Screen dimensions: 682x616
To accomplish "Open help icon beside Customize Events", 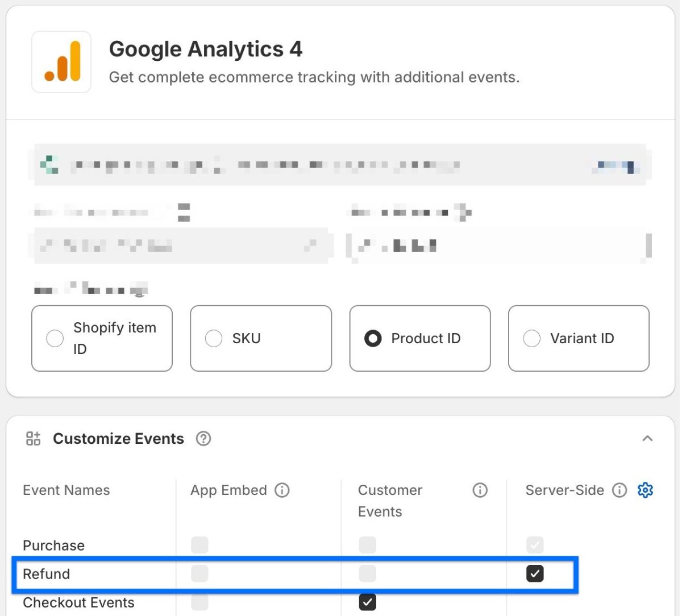I will pos(203,439).
